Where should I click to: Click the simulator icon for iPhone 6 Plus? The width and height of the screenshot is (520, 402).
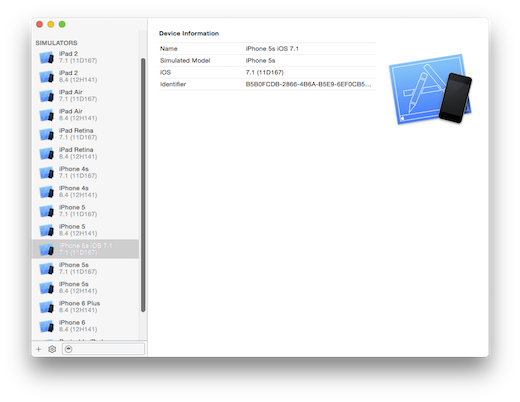47,307
